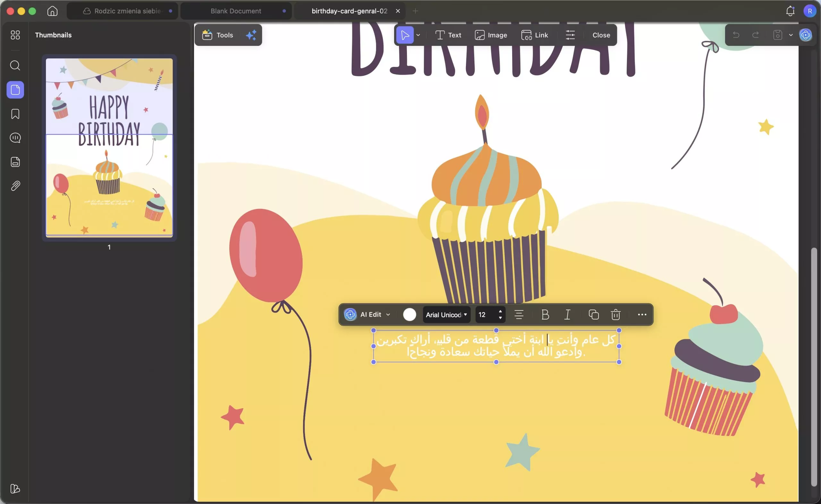The height and width of the screenshot is (504, 821).
Task: Select the page 1 thumbnail
Action: point(109,147)
